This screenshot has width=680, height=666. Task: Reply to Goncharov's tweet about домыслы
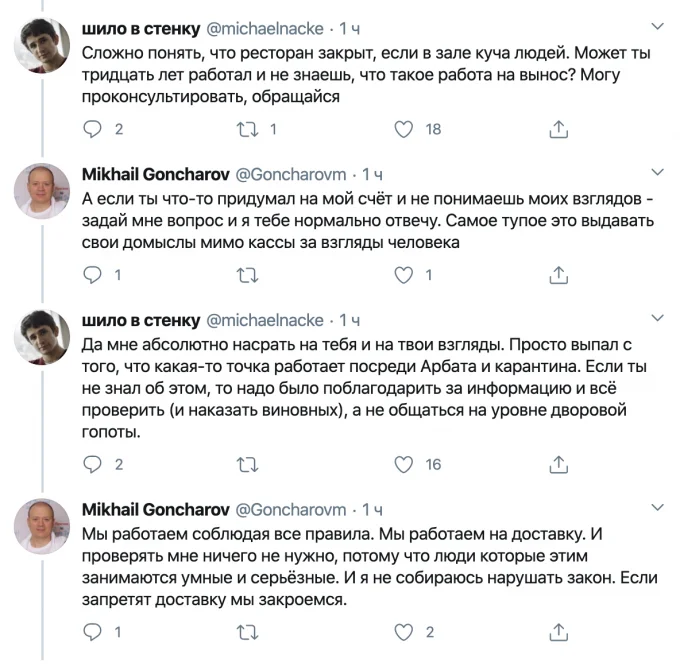click(x=92, y=275)
